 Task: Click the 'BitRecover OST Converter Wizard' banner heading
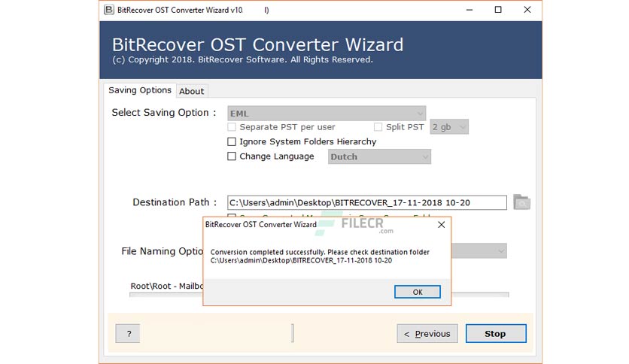pyautogui.click(x=257, y=44)
